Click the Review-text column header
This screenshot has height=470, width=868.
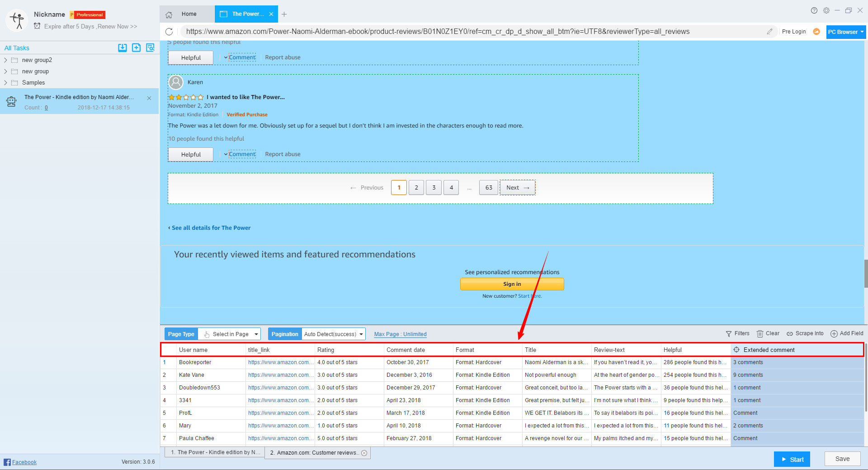(x=627, y=350)
